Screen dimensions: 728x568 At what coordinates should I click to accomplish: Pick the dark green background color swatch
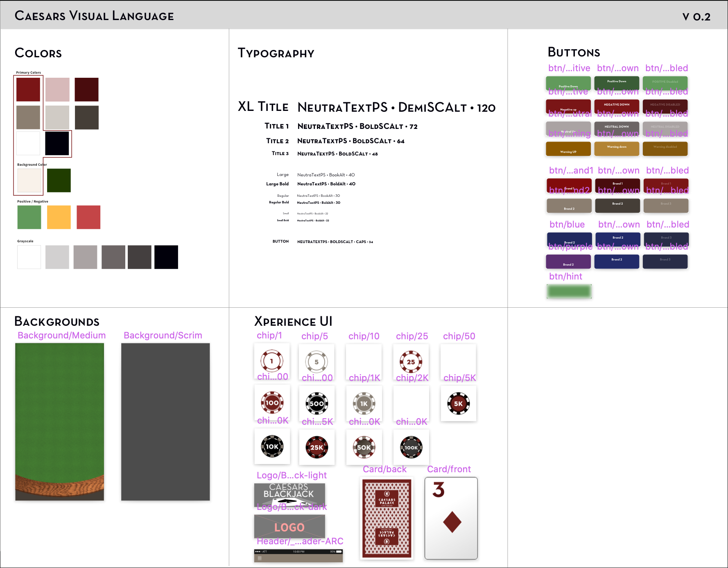pos(59,180)
